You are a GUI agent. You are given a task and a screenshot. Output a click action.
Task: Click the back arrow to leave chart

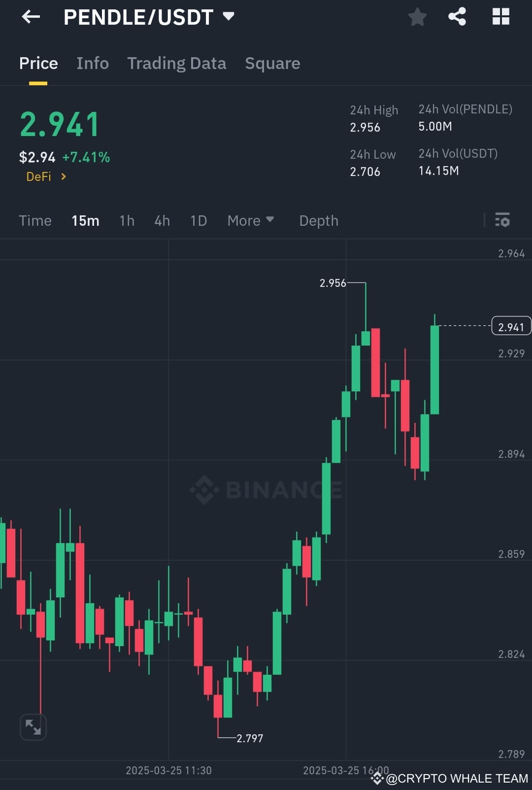(31, 16)
